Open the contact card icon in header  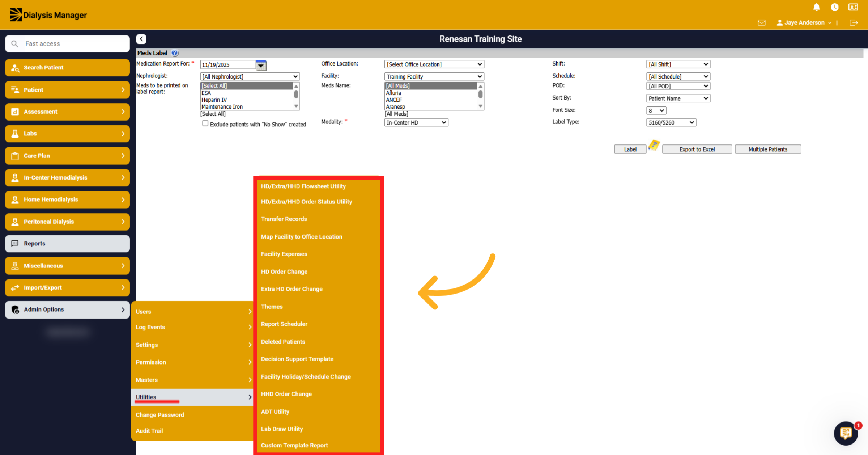(x=853, y=7)
